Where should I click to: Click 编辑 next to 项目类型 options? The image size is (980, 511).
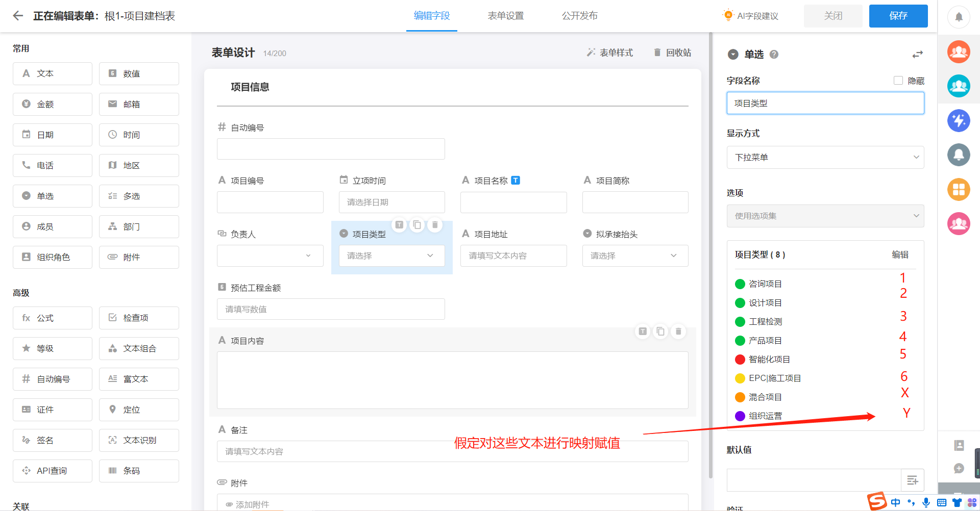[900, 254]
